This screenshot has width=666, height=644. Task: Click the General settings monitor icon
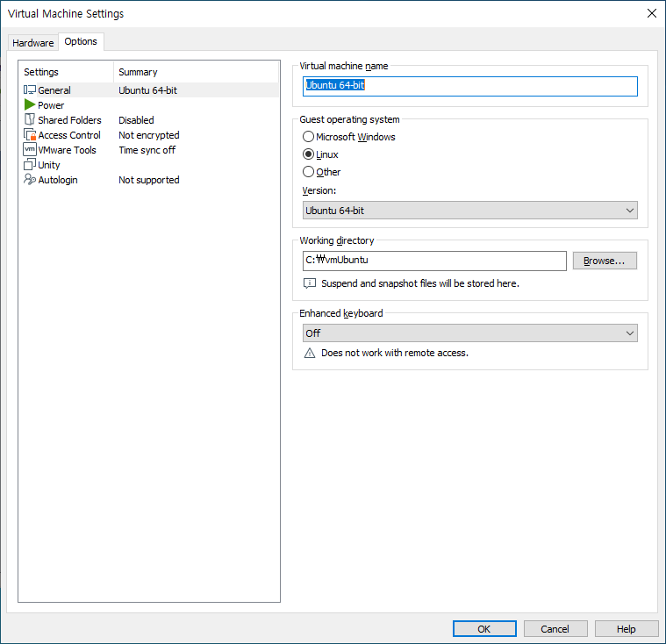click(29, 90)
